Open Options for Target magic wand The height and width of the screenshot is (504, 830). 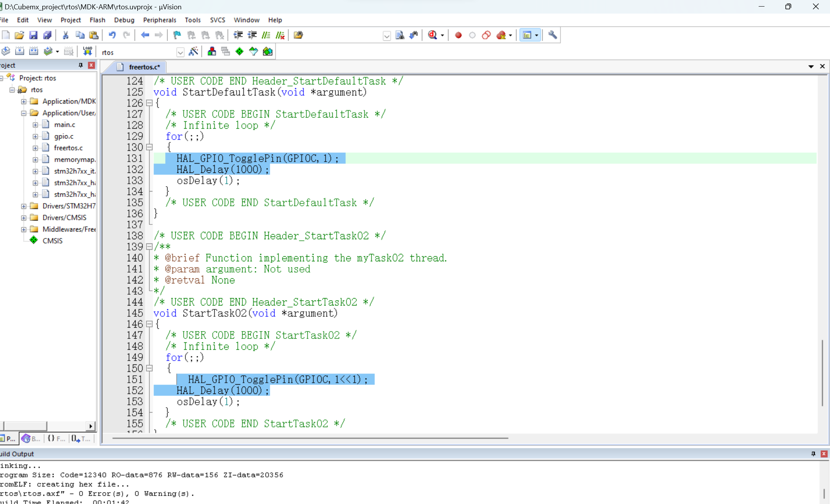coord(193,51)
